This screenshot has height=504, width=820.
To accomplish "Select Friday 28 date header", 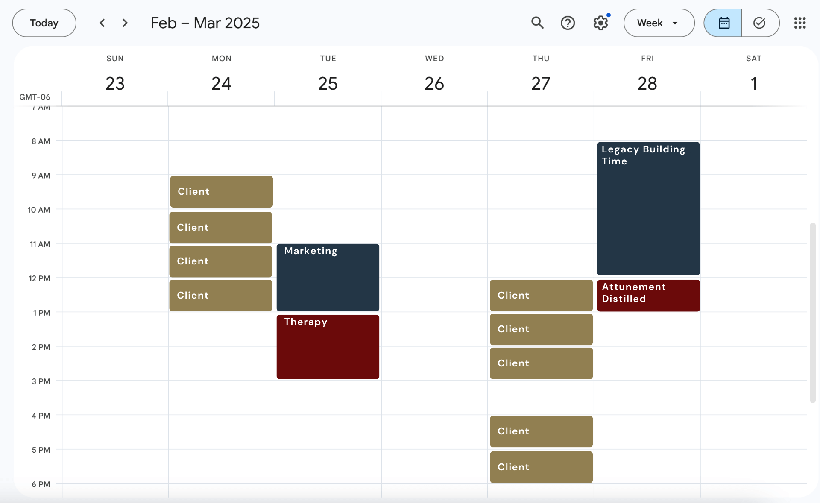I will [647, 83].
